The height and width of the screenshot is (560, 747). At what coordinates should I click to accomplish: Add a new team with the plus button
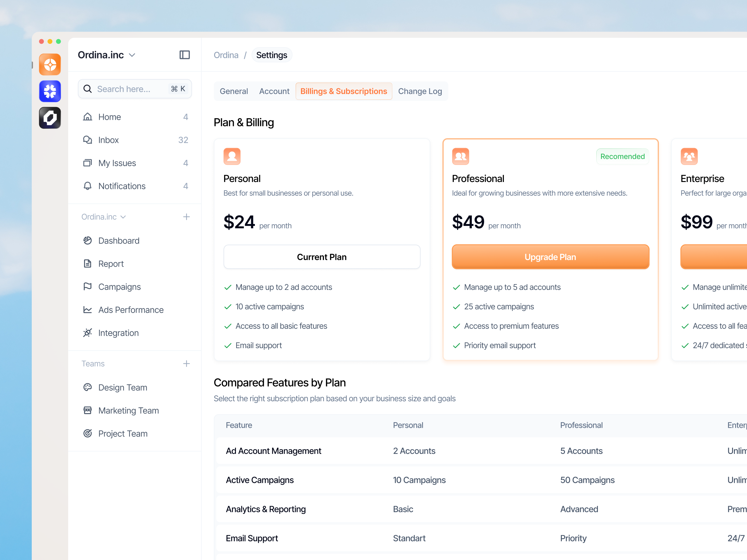click(x=186, y=364)
